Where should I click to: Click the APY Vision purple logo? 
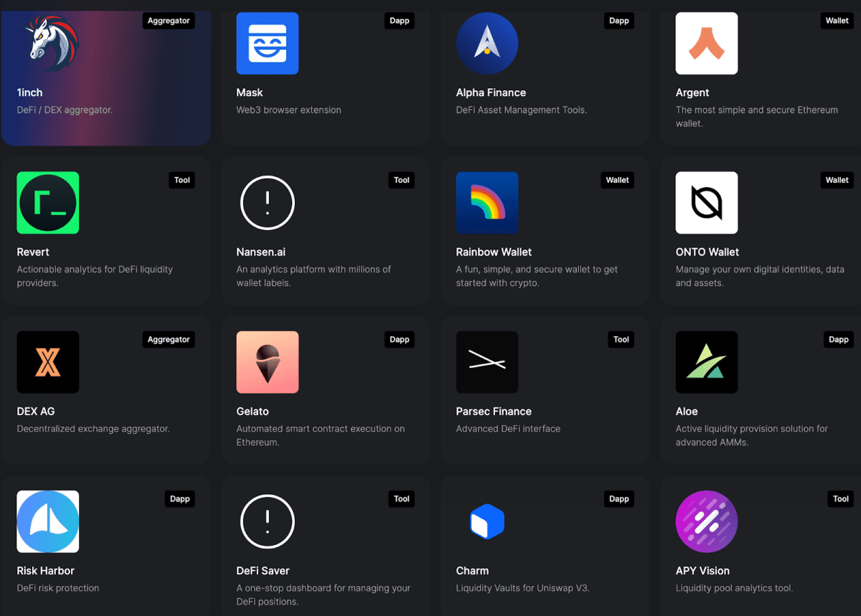707,521
